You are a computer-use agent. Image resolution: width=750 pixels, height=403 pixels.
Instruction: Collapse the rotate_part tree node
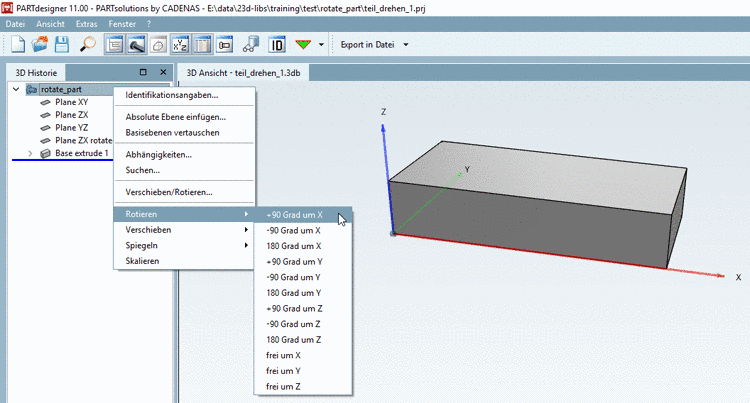16,89
